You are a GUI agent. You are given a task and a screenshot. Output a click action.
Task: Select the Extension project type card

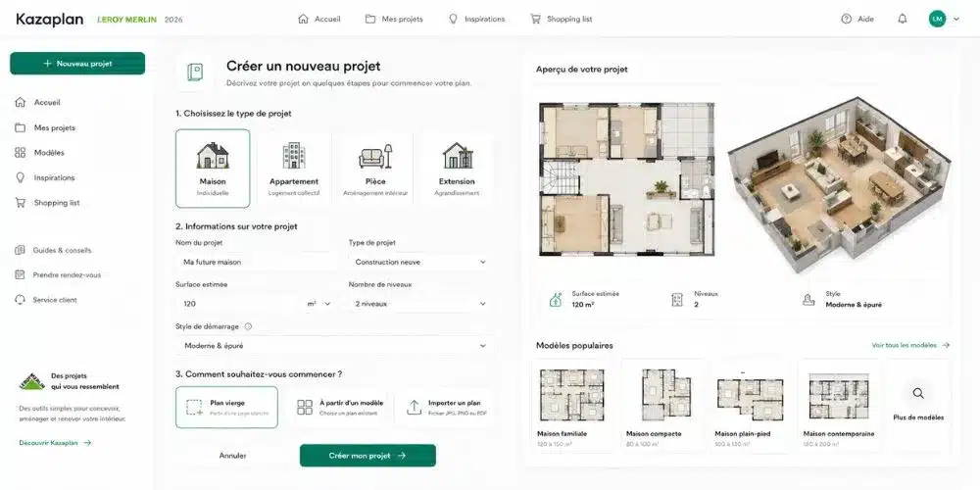pos(457,169)
